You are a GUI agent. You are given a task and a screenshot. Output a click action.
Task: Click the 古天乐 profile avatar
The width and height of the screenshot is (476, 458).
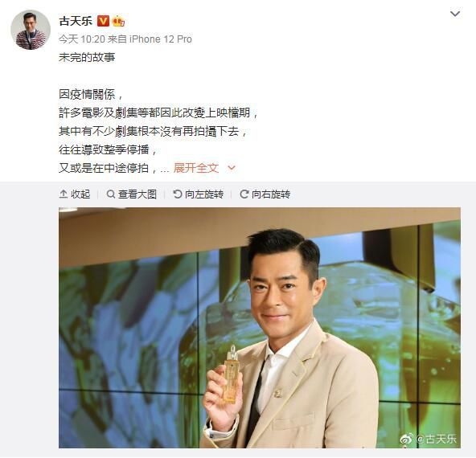click(x=31, y=30)
